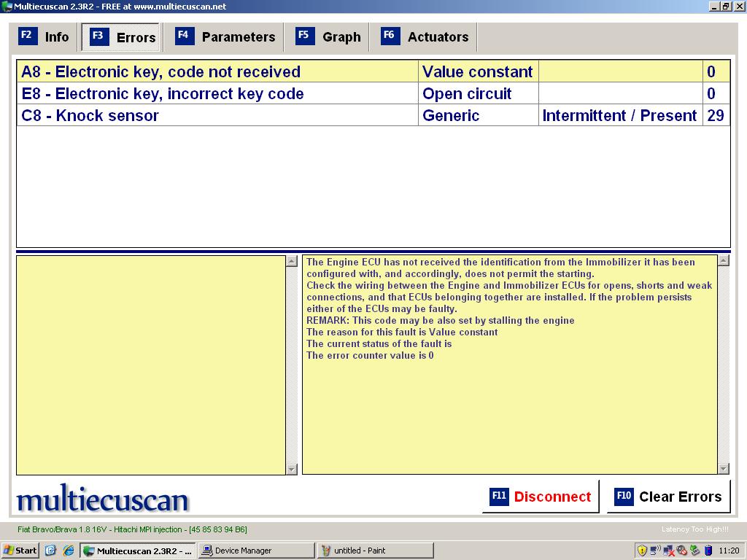Open the Start menu
Image resolution: width=747 pixels, height=560 pixels.
pyautogui.click(x=19, y=551)
